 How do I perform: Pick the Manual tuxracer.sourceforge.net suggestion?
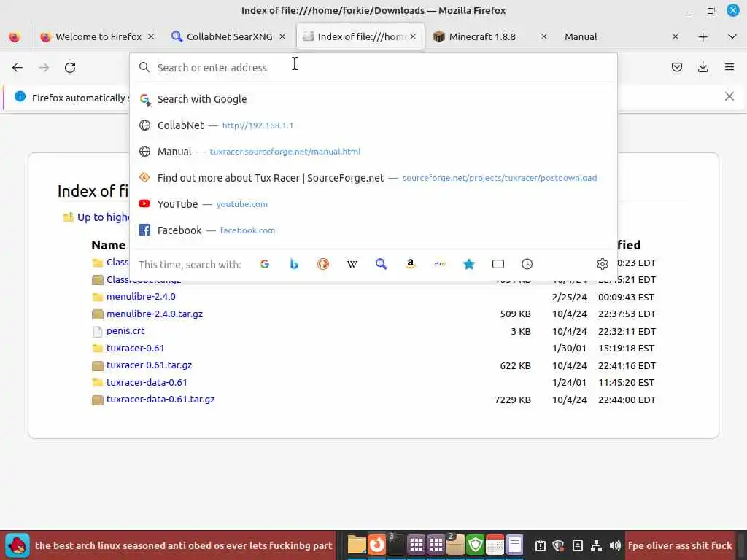pyautogui.click(x=373, y=152)
